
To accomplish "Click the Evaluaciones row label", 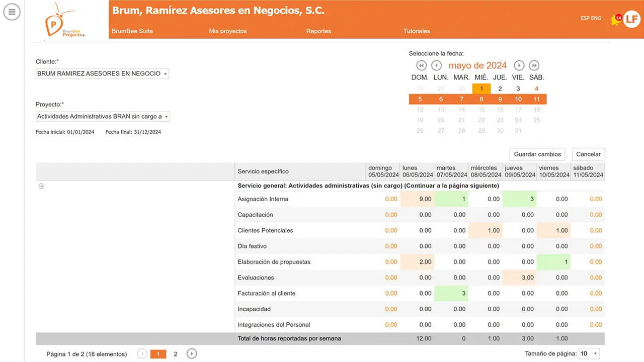I will tap(256, 278).
